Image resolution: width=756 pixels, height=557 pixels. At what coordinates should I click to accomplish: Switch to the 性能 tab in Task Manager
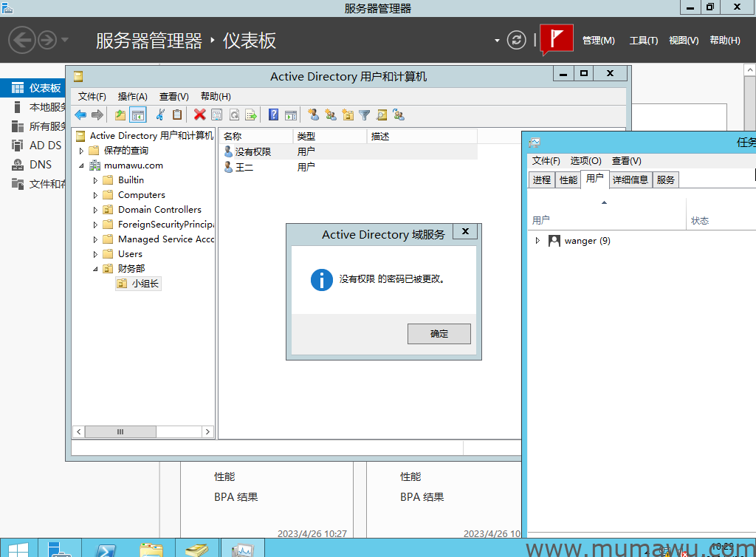coord(568,180)
